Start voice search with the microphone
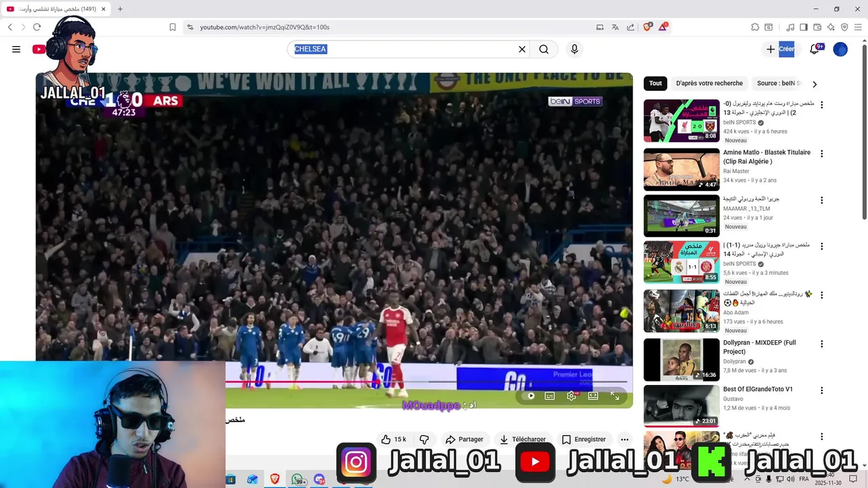The image size is (868, 488). 574,49
